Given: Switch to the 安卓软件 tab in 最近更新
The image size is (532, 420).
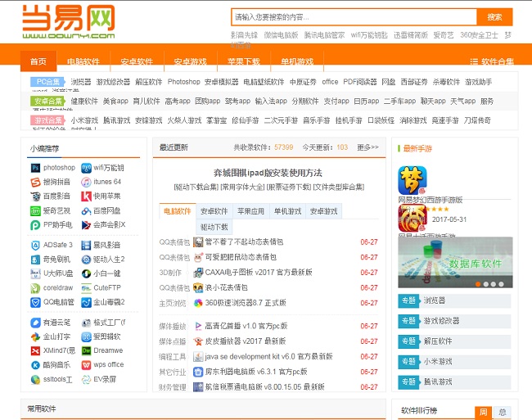Looking at the screenshot, I should 214,211.
